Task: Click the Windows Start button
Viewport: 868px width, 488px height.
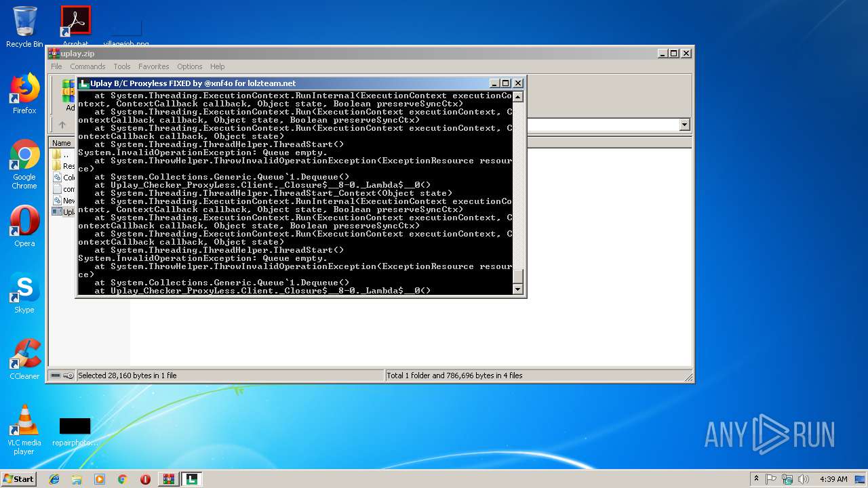Action: (18, 479)
